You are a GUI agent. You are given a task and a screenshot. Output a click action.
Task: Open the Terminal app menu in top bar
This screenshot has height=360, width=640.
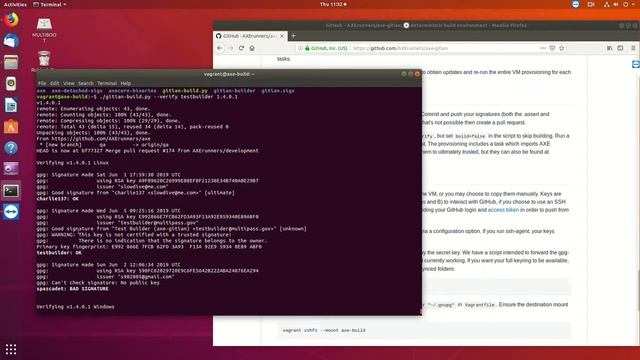tap(50, 4)
